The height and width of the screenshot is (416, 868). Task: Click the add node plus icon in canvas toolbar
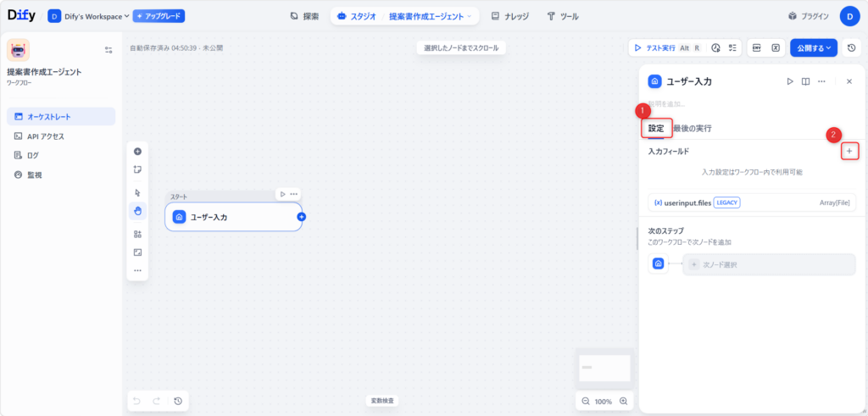[137, 151]
